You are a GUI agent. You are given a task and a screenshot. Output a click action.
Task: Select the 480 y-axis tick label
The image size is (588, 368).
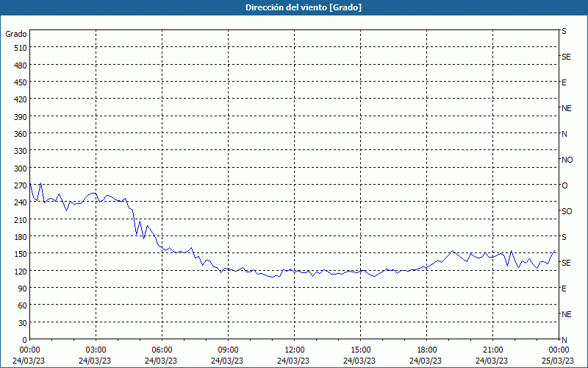(x=21, y=66)
